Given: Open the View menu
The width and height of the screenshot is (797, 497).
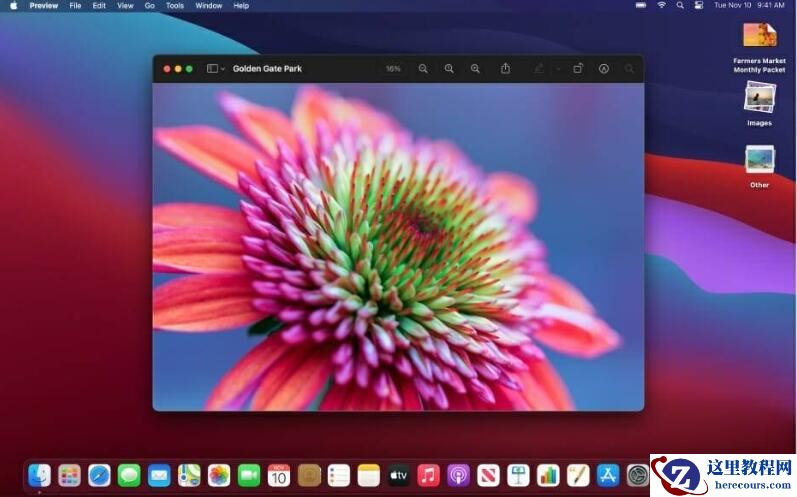Looking at the screenshot, I should pyautogui.click(x=125, y=6).
